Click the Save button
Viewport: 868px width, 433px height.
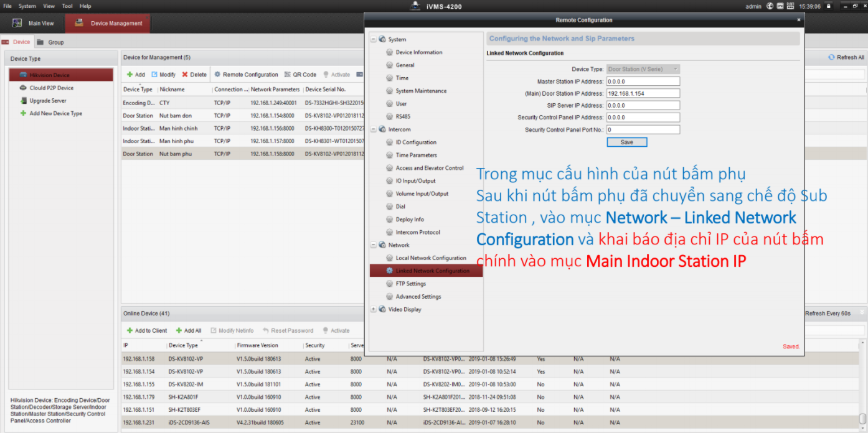[x=626, y=142]
